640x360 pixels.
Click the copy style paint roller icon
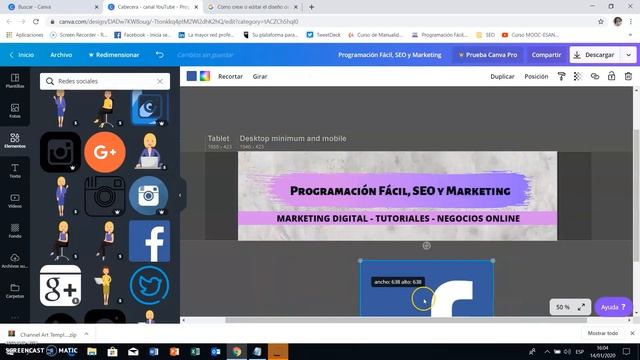561,76
